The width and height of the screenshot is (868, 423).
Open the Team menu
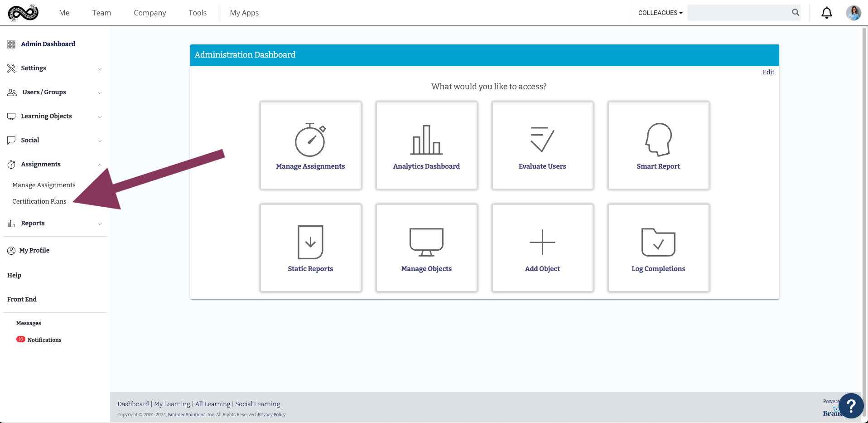[101, 13]
